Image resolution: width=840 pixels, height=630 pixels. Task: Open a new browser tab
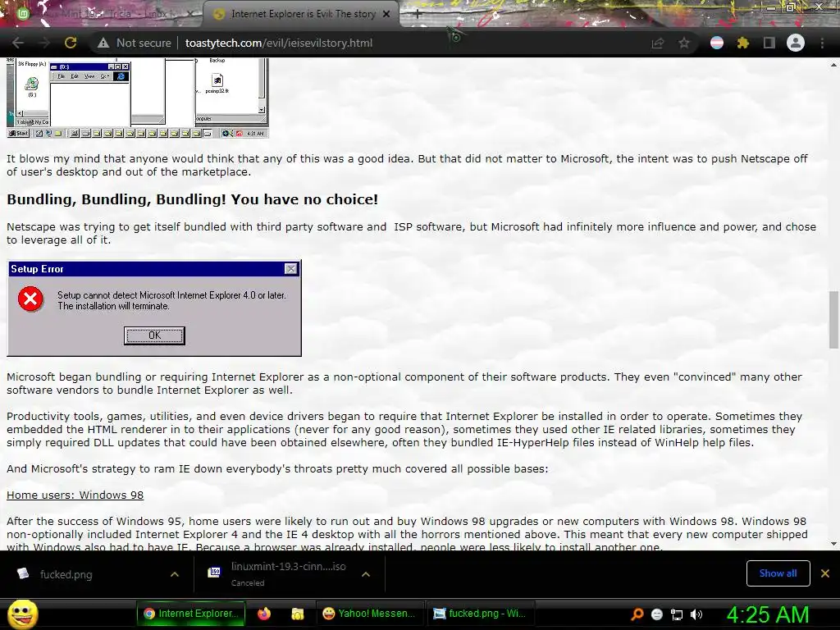(x=418, y=15)
